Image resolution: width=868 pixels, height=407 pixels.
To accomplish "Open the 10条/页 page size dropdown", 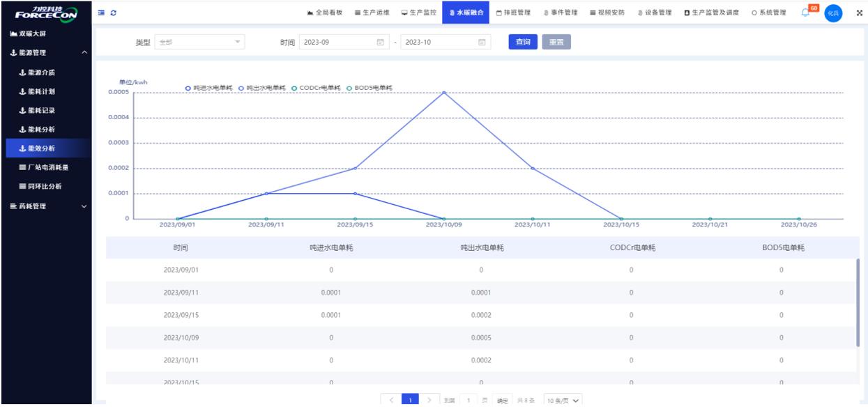I will pyautogui.click(x=563, y=399).
